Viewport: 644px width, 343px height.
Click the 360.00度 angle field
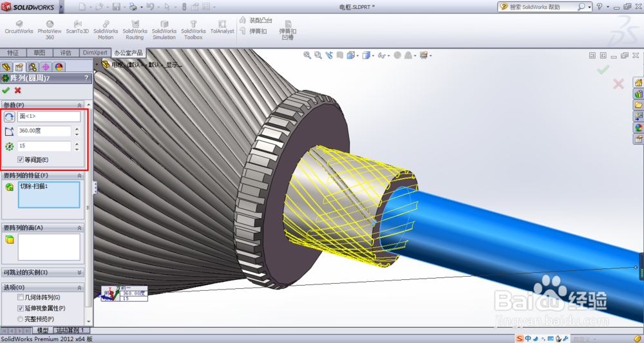[44, 131]
